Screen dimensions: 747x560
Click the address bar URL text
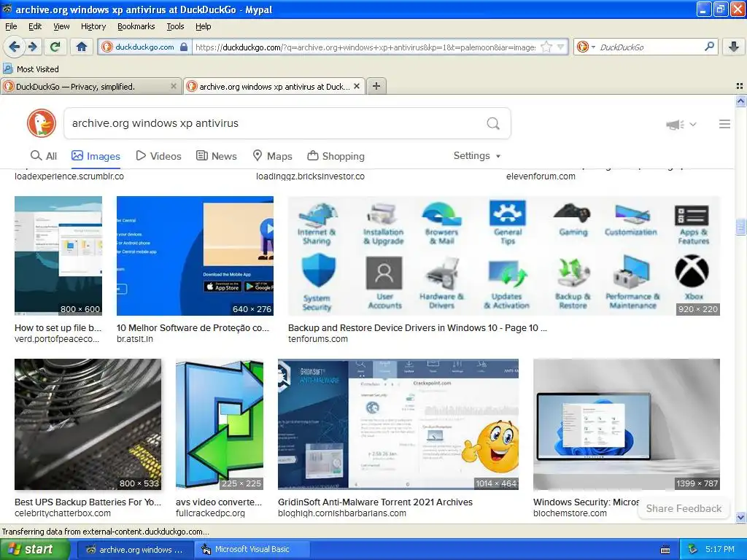click(x=365, y=47)
